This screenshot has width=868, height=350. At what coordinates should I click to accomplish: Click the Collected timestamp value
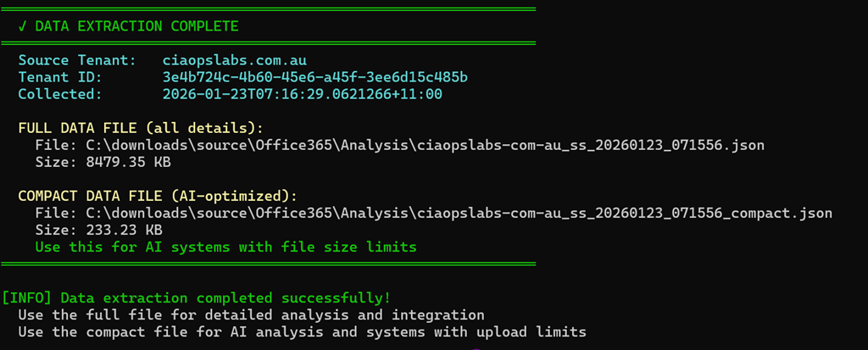click(302, 94)
